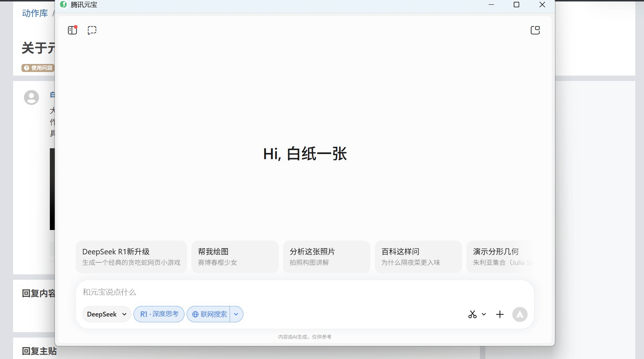This screenshot has height=359, width=644.
Task: Toggle the sidebar panel icon
Action: click(x=72, y=30)
